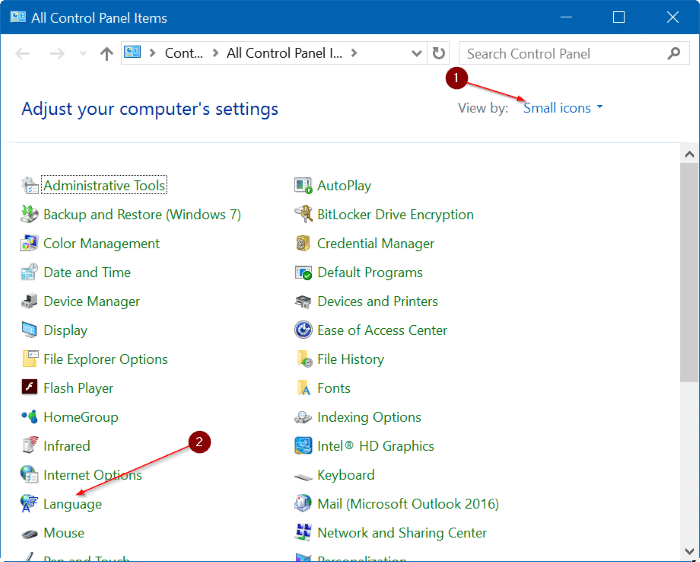Click the vertical scrollbar thumb

tap(689, 272)
